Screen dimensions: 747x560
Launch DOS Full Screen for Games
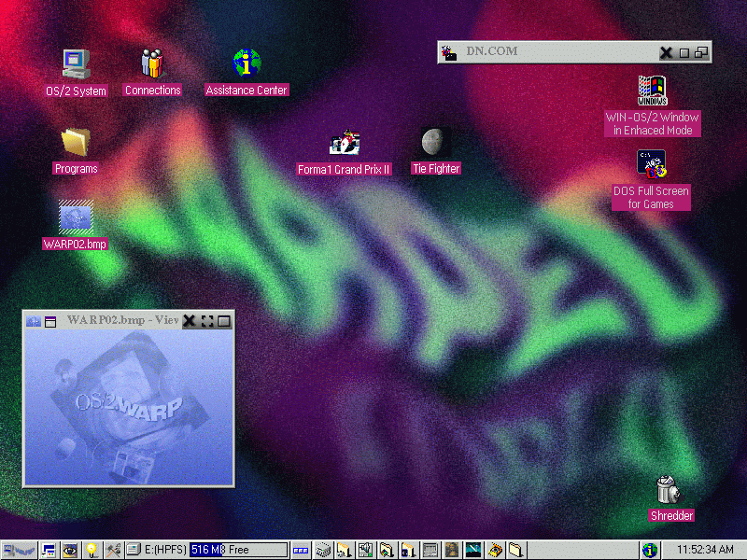[x=652, y=164]
